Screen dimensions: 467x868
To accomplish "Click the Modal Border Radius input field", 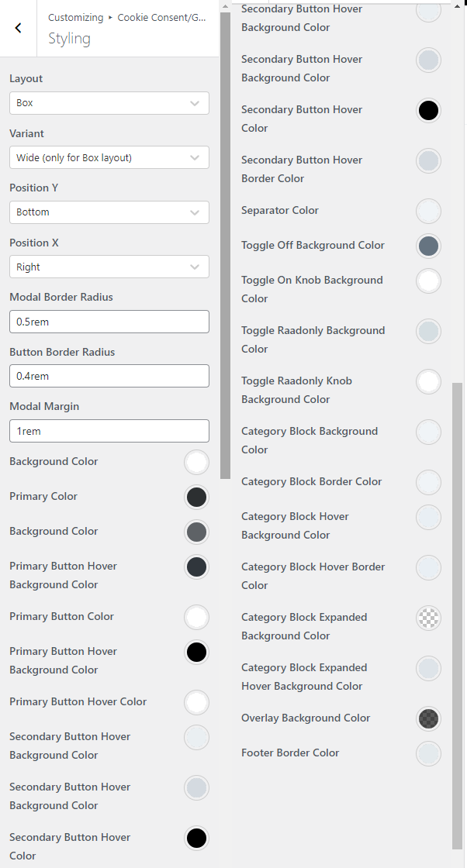I will pos(109,322).
